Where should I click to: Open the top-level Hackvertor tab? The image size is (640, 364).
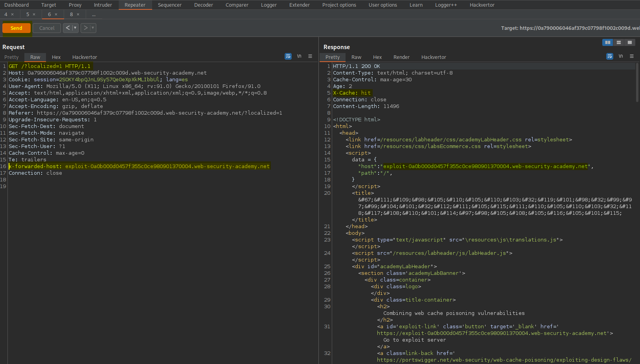click(x=482, y=5)
